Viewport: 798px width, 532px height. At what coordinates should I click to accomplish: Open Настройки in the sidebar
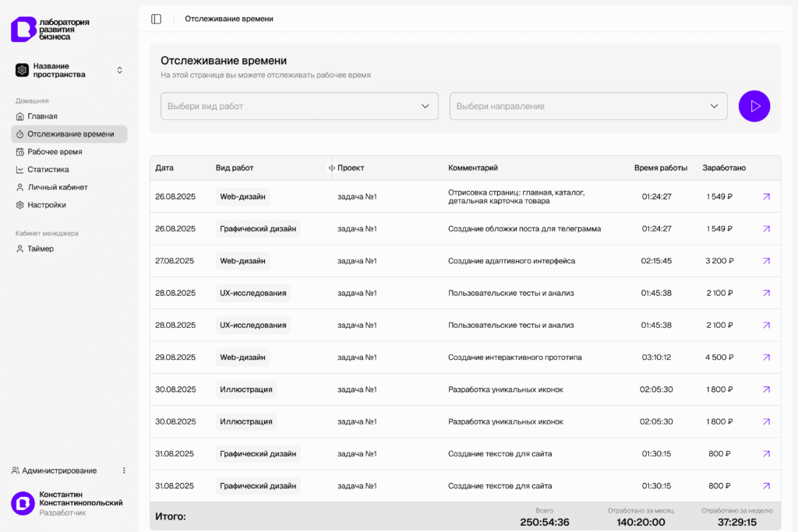[46, 206]
